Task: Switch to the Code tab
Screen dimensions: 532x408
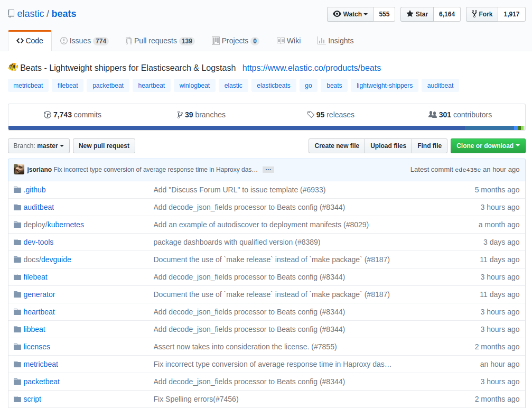Action: pyautogui.click(x=30, y=41)
